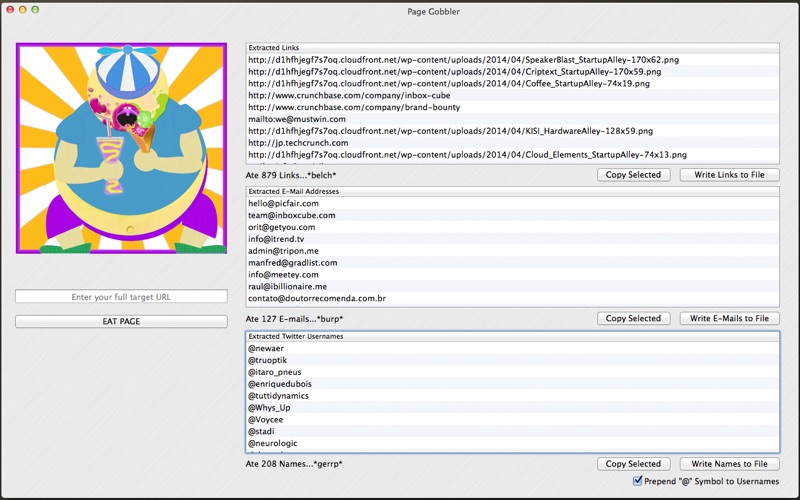The height and width of the screenshot is (500, 800).
Task: Copy selected Twitter usernames
Action: point(633,464)
